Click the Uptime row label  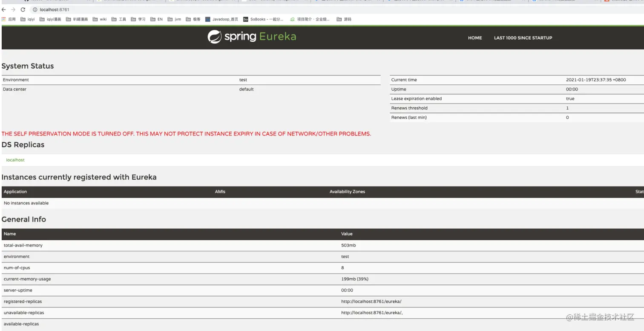click(399, 89)
